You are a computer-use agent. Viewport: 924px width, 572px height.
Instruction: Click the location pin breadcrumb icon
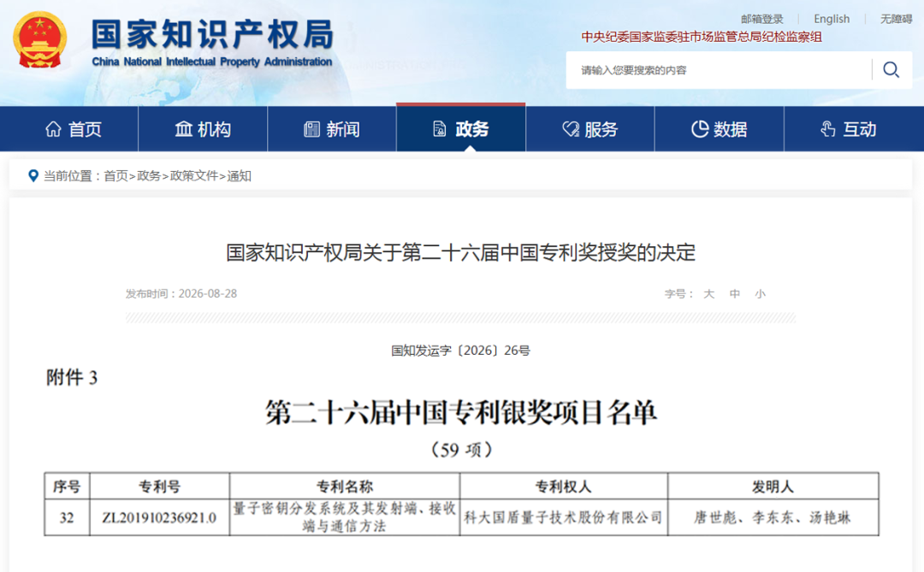point(33,175)
